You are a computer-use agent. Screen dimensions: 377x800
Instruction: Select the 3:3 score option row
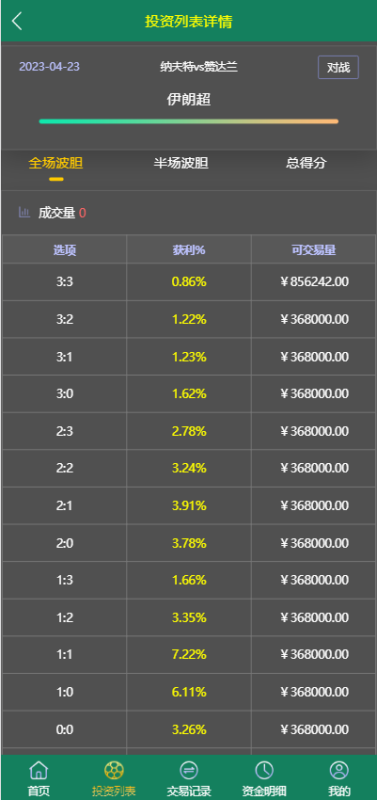pyautogui.click(x=189, y=282)
